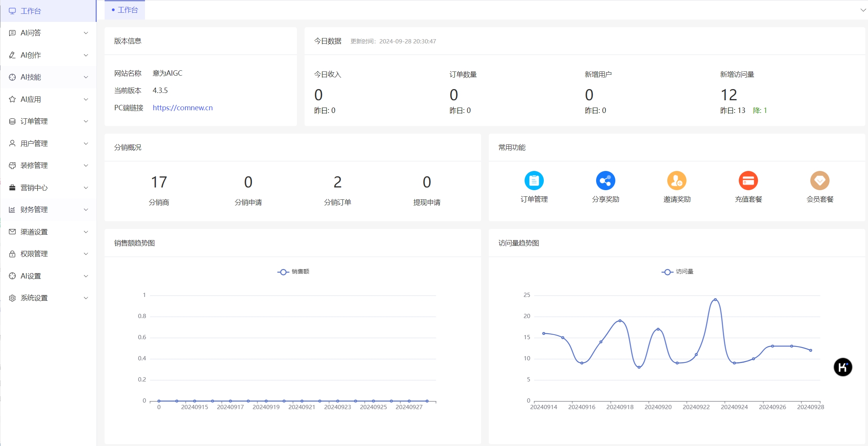Image resolution: width=868 pixels, height=446 pixels.
Task: Click the 系统设置 gear icon in sidebar
Action: click(x=12, y=298)
